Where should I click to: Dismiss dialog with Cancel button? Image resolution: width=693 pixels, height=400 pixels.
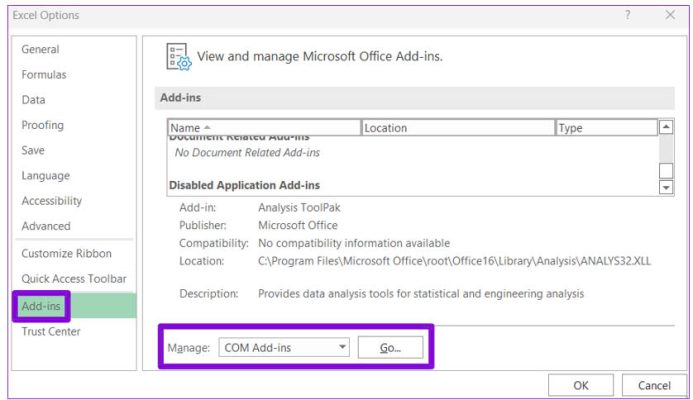coord(654,385)
